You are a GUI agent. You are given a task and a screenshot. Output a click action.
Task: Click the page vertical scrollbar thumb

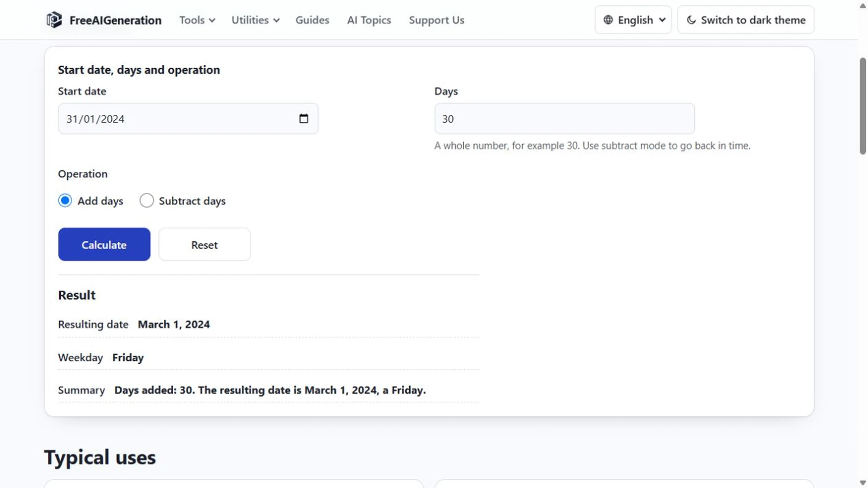pos(863,106)
